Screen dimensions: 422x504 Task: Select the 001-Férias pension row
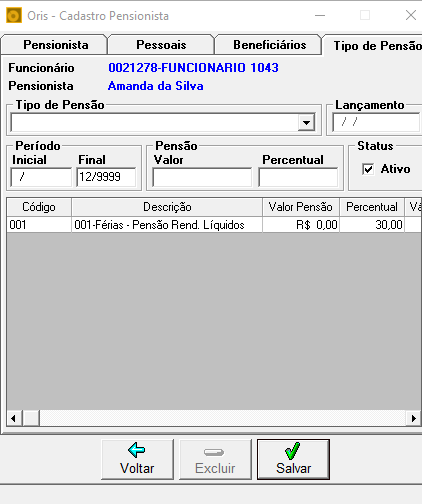click(x=214, y=225)
